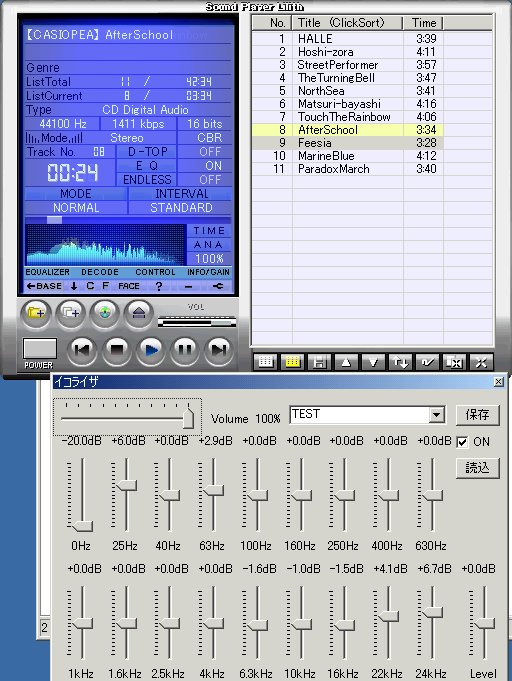Toggle the D-TOP OFF setting
Viewport: 512px width, 681px height.
tap(210, 152)
